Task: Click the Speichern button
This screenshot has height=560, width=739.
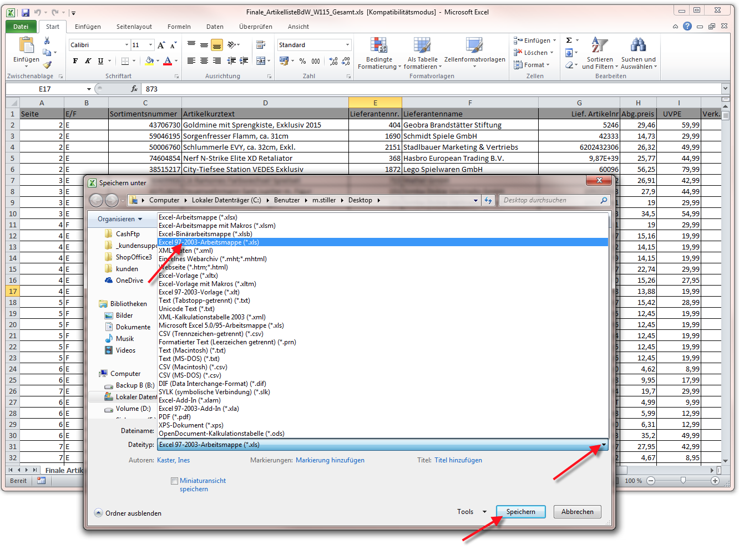Action: coord(521,512)
